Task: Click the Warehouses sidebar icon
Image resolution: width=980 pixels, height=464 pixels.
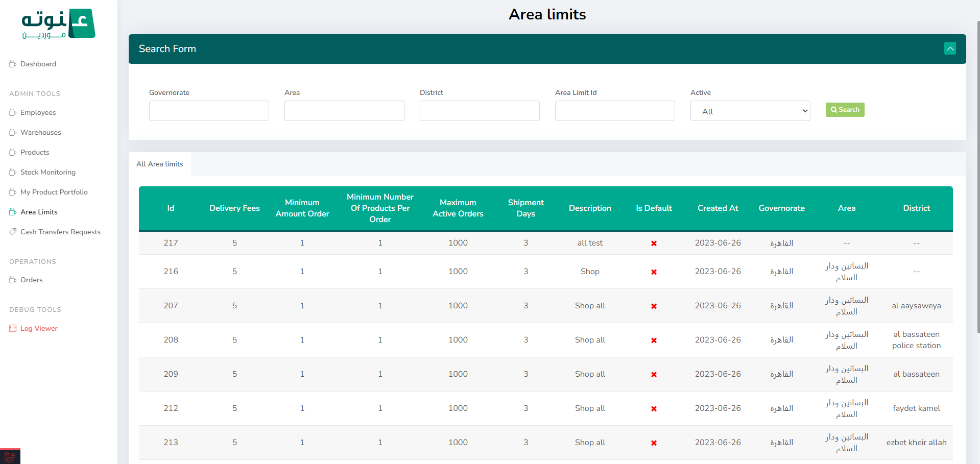Action: click(13, 132)
